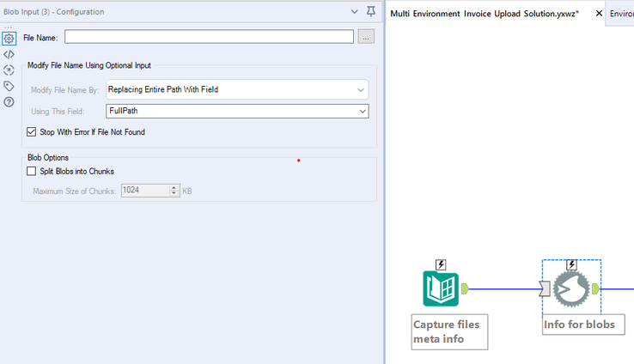
Task: Open the Using This Field dropdown
Action: coord(237,111)
